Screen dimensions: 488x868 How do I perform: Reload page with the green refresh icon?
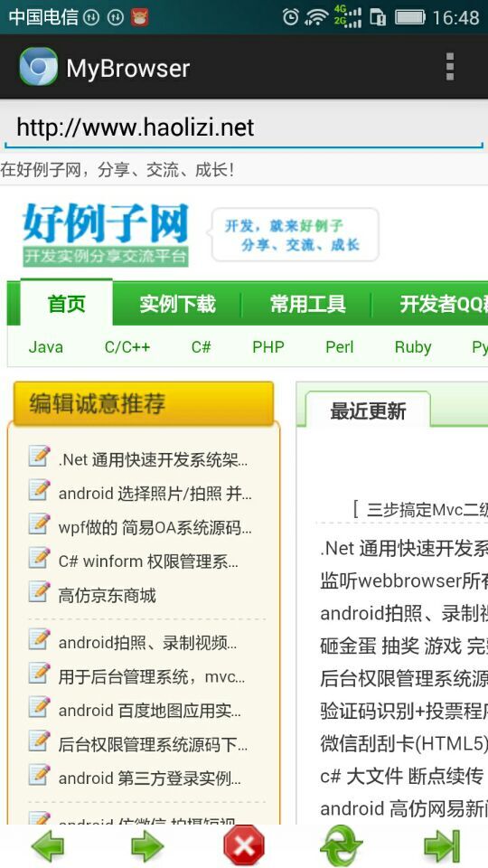342,846
